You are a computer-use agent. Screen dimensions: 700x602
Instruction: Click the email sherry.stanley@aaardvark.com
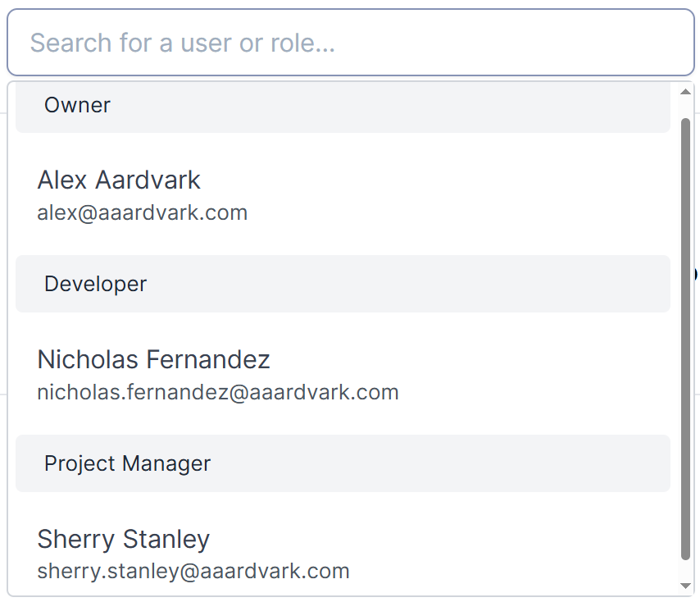coord(193,571)
